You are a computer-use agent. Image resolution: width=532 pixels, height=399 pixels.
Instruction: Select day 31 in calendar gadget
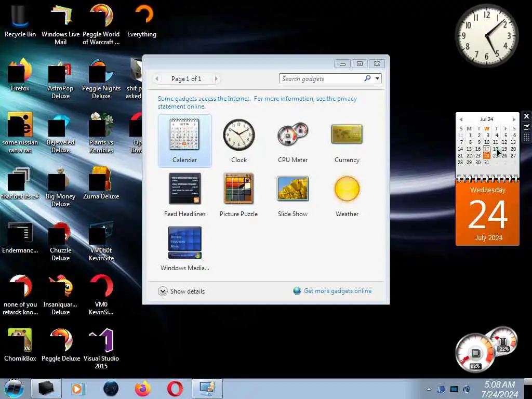click(486, 162)
